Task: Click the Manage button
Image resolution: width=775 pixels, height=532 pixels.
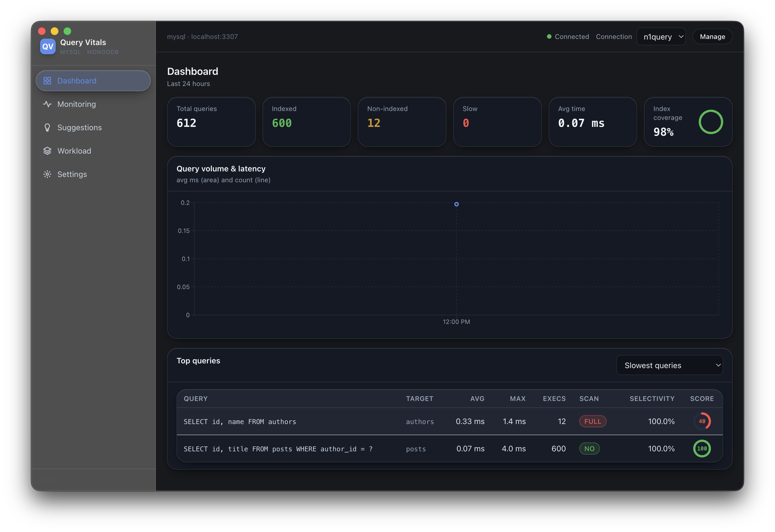Action: [712, 37]
